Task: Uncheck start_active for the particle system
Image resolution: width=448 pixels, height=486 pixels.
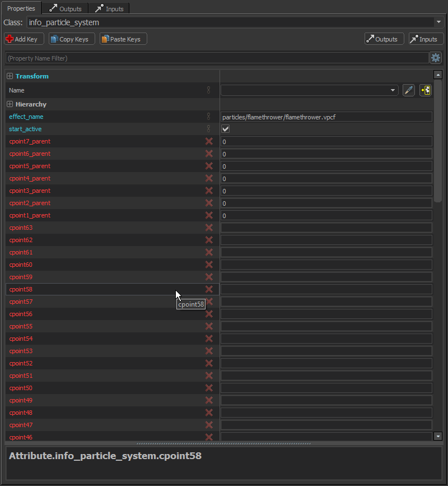Action: click(225, 128)
